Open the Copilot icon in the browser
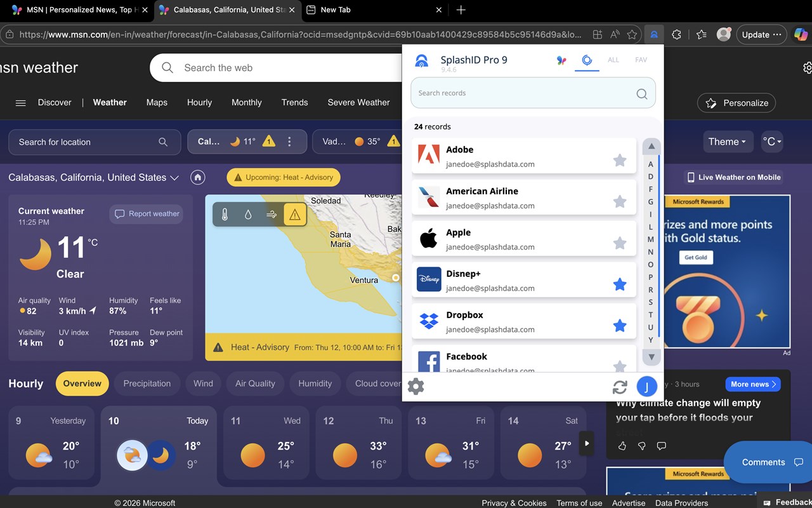The width and height of the screenshot is (812, 508). click(x=801, y=35)
